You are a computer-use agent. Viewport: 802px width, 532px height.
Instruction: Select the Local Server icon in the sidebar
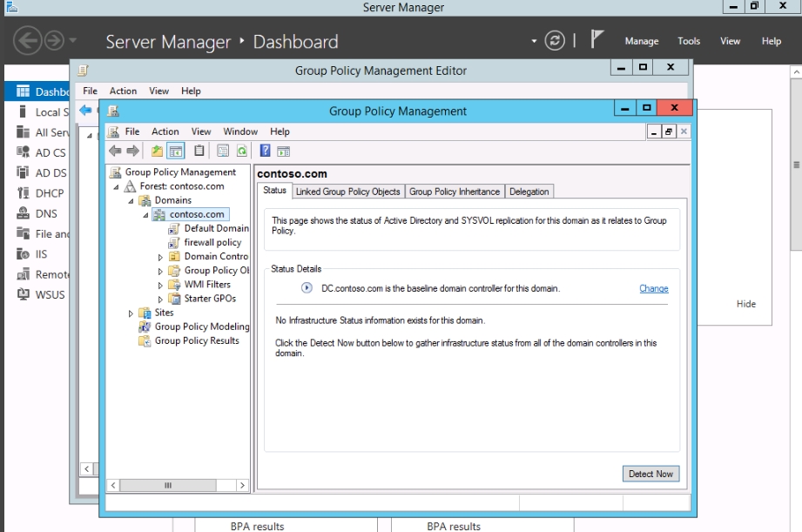pos(22,111)
